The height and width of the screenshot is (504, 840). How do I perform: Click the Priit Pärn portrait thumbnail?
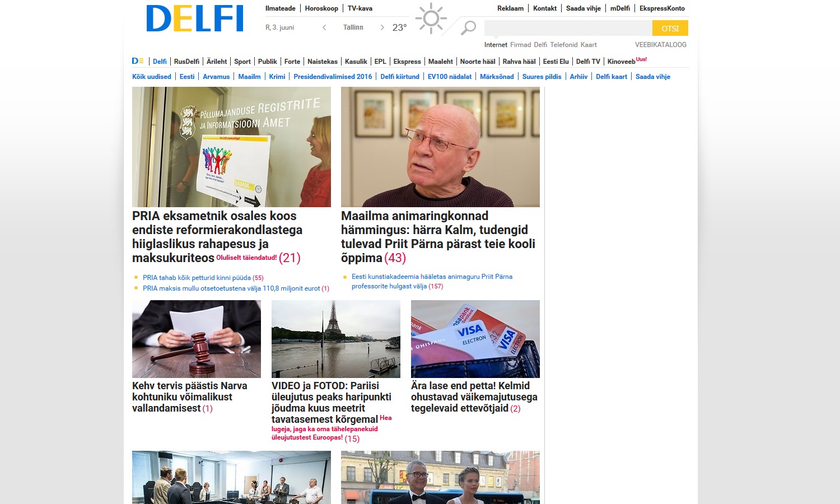tap(440, 147)
